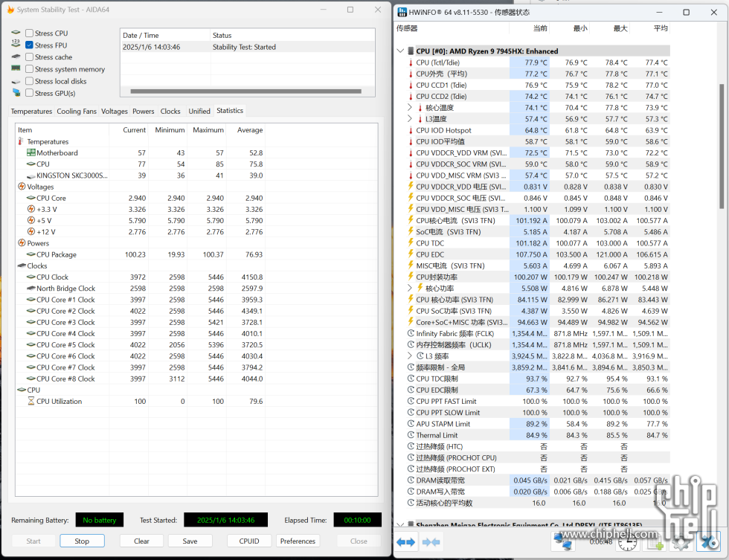Screen dimensions: 729x560
Task: Click the blue X close-sensors icon in HWiNFO toolbar
Action: coord(708,542)
